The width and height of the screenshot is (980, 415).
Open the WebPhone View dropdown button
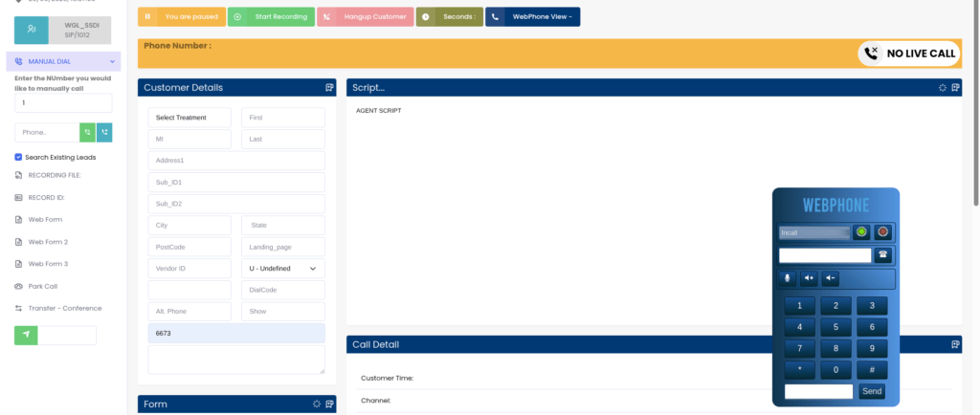pos(532,17)
